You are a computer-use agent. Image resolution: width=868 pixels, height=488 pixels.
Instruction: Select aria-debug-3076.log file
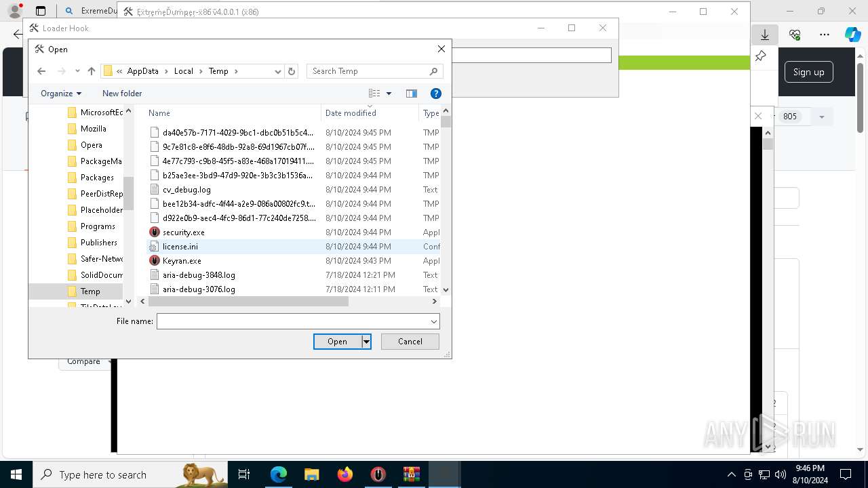[x=199, y=289]
